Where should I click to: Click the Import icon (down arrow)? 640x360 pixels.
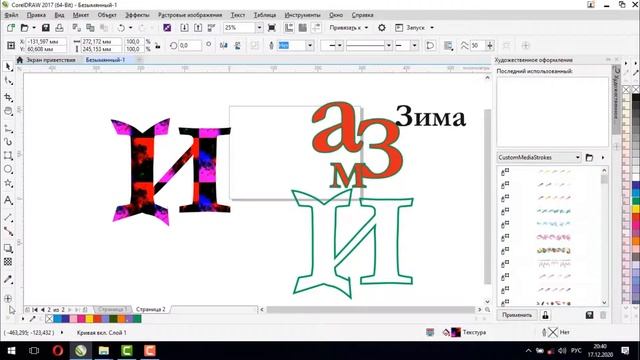(184, 28)
